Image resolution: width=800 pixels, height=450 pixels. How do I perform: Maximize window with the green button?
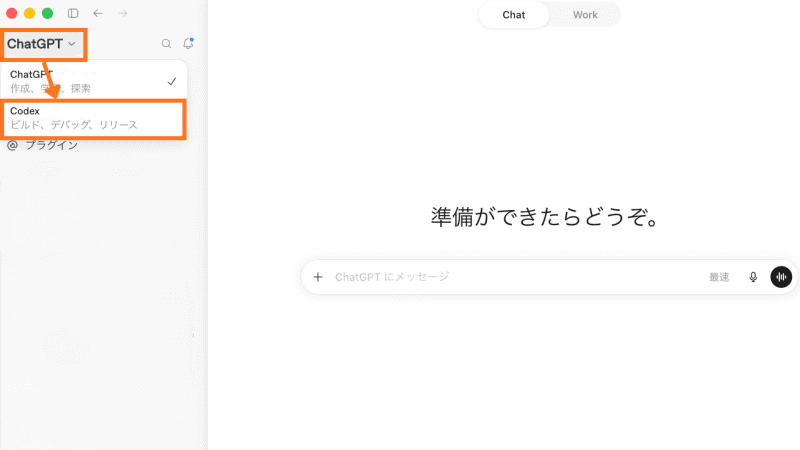(x=47, y=13)
